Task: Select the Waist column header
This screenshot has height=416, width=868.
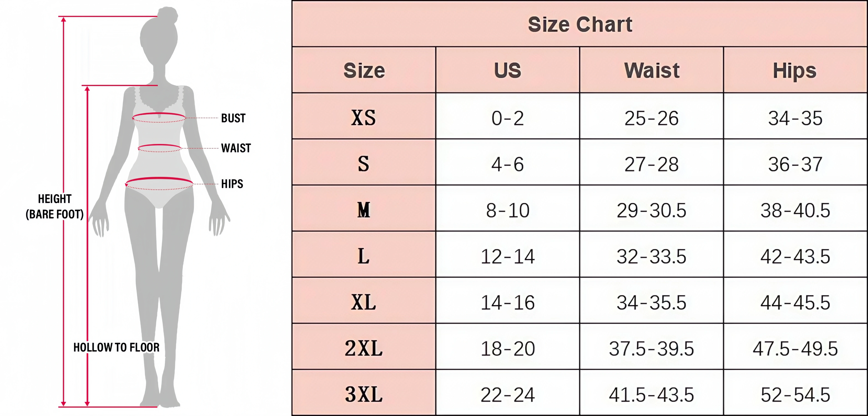Action: click(x=651, y=70)
